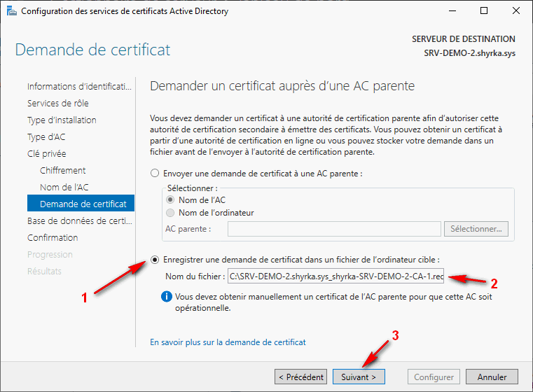Image resolution: width=533 pixels, height=392 pixels.
Task: Select 'Enregistrer une demande de certificat' radio option
Action: pos(155,260)
